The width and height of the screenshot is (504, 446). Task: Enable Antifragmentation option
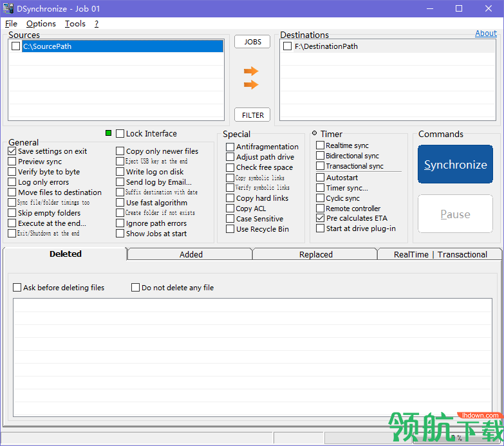coord(230,147)
